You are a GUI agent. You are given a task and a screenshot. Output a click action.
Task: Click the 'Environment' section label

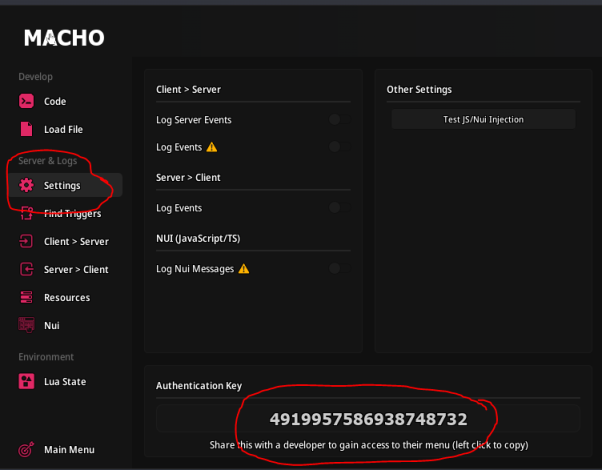[46, 357]
